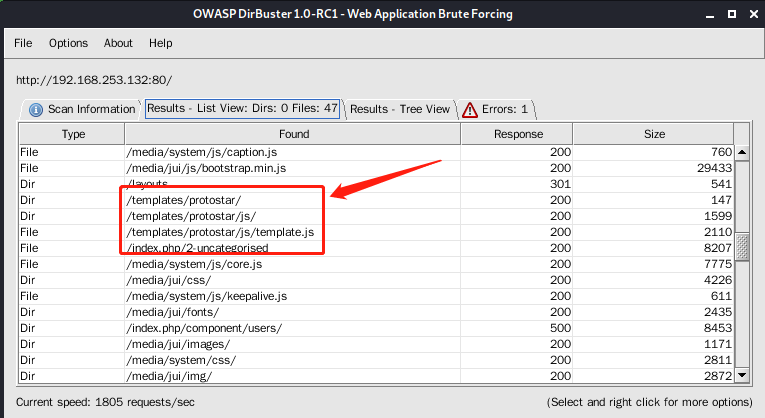
Task: Click the size value 1599
Action: [718, 217]
